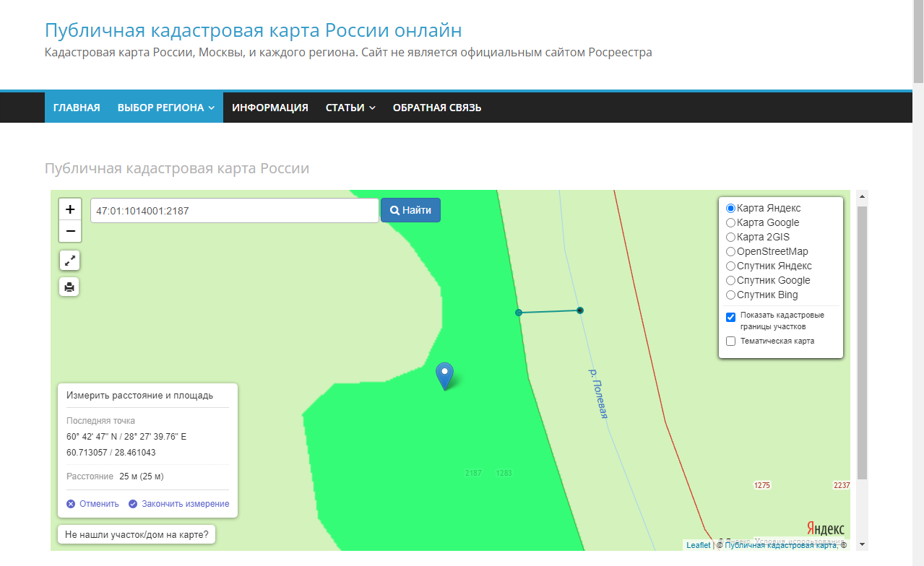This screenshot has width=924, height=566.
Task: Open the Главная menu item
Action: pos(77,108)
